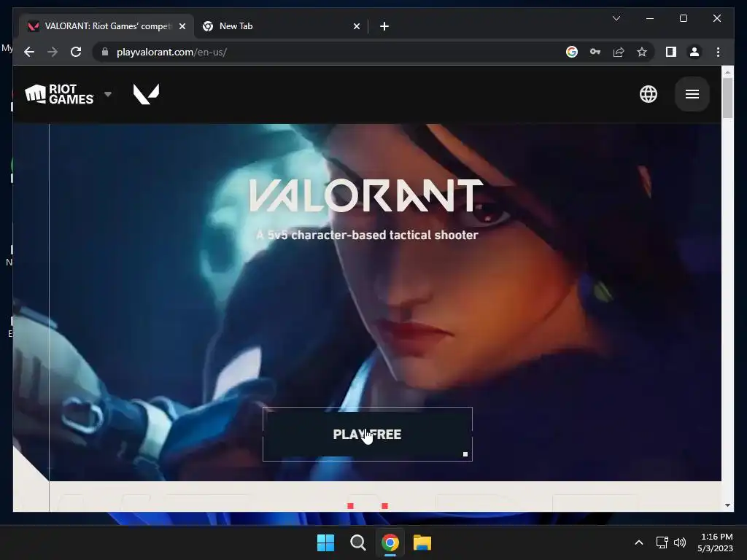
Task: Go back to the previous page
Action: pyautogui.click(x=29, y=52)
